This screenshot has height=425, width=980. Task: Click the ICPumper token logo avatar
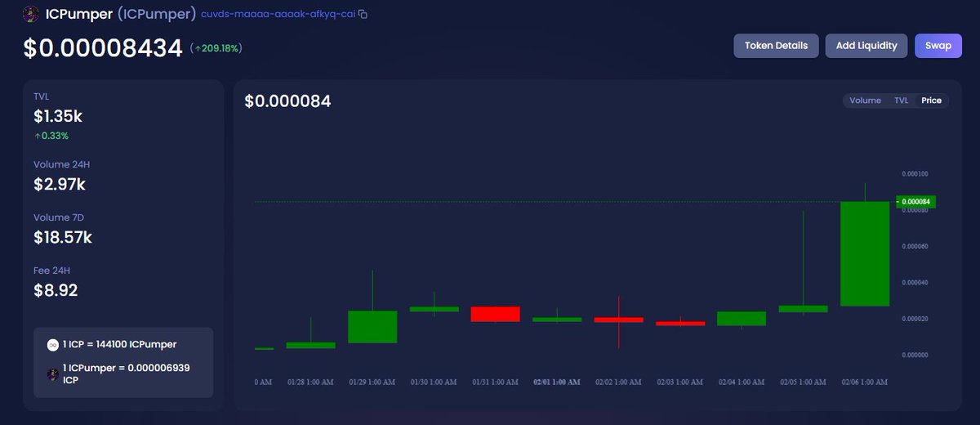(x=31, y=14)
